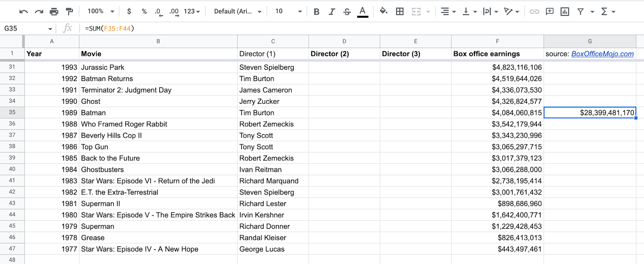
Task: Open horizontal align dropdown
Action: (x=449, y=12)
